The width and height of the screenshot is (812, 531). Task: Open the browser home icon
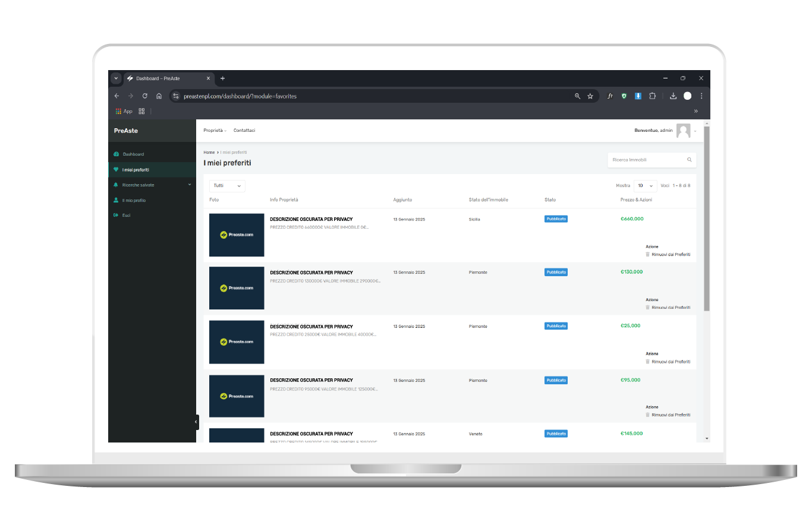click(x=159, y=96)
